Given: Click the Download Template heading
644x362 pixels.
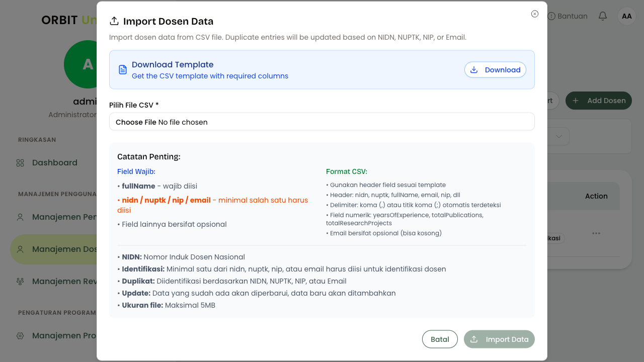Looking at the screenshot, I should [x=173, y=64].
